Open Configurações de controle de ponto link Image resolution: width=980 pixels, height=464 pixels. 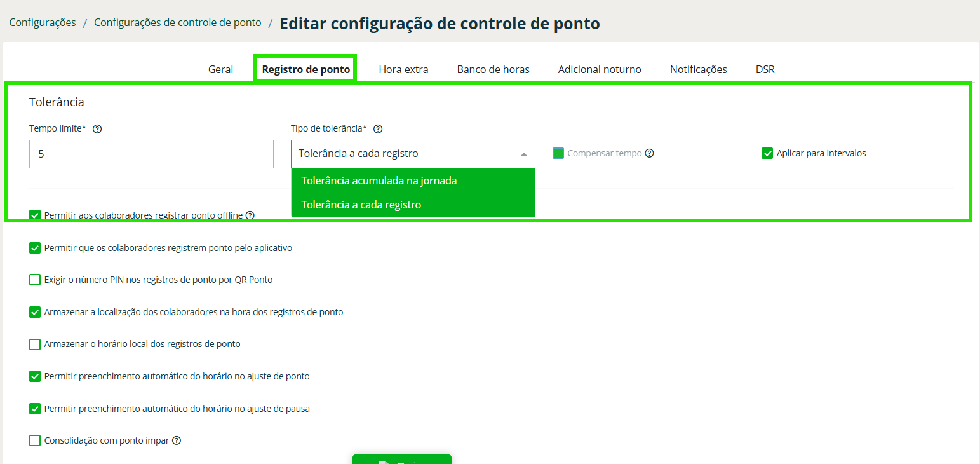click(177, 23)
